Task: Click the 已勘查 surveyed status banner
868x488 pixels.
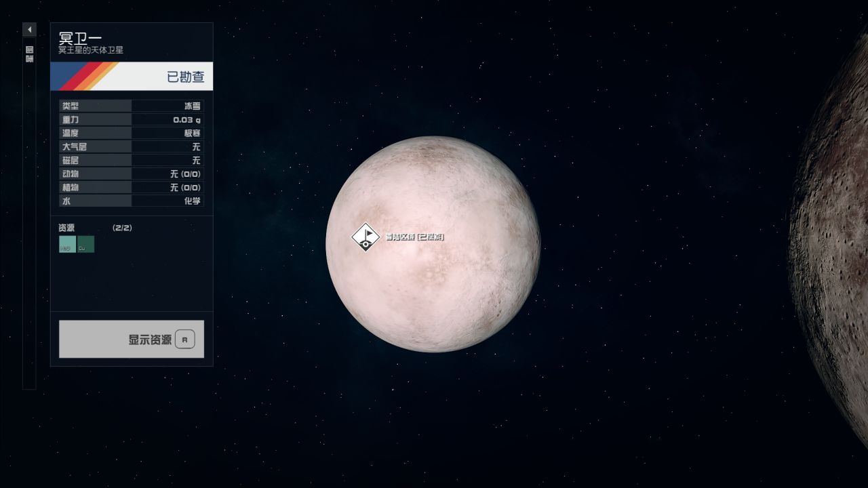Action: click(132, 76)
